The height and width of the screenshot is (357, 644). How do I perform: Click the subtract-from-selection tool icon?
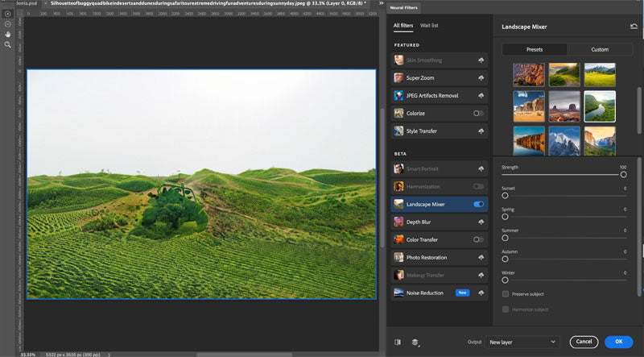(7, 23)
